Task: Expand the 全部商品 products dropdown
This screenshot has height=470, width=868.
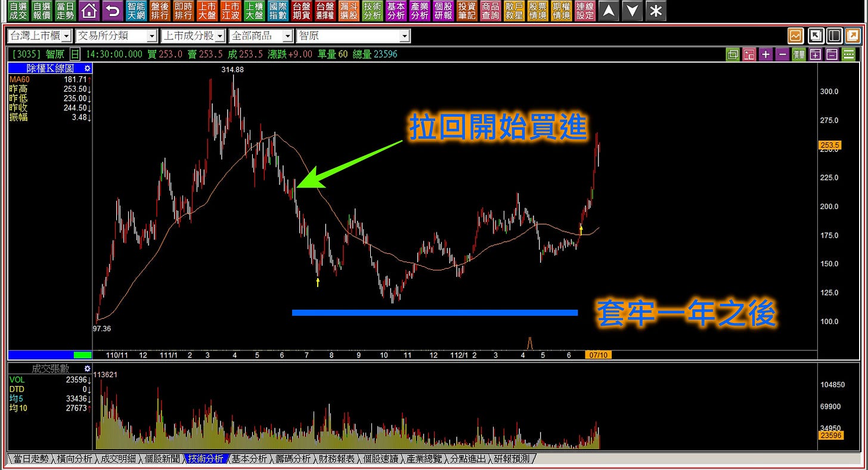Action: point(287,36)
